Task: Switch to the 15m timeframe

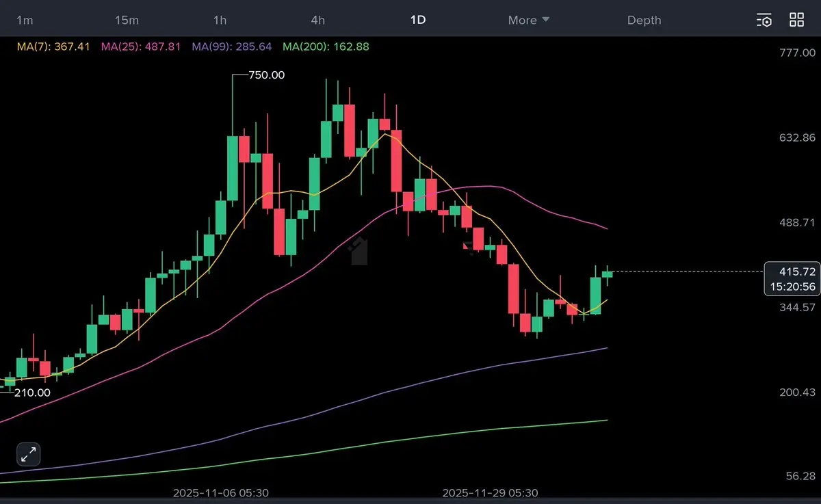Action: coord(127,20)
